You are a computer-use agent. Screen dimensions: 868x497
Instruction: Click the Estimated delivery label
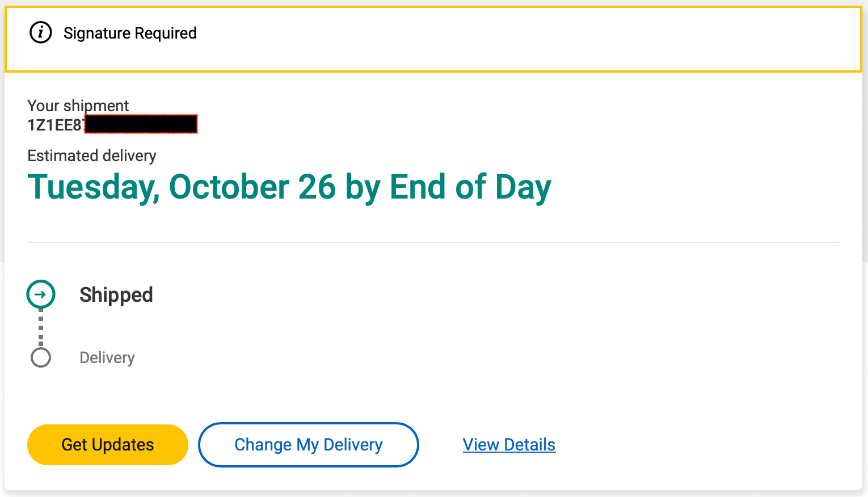92,156
